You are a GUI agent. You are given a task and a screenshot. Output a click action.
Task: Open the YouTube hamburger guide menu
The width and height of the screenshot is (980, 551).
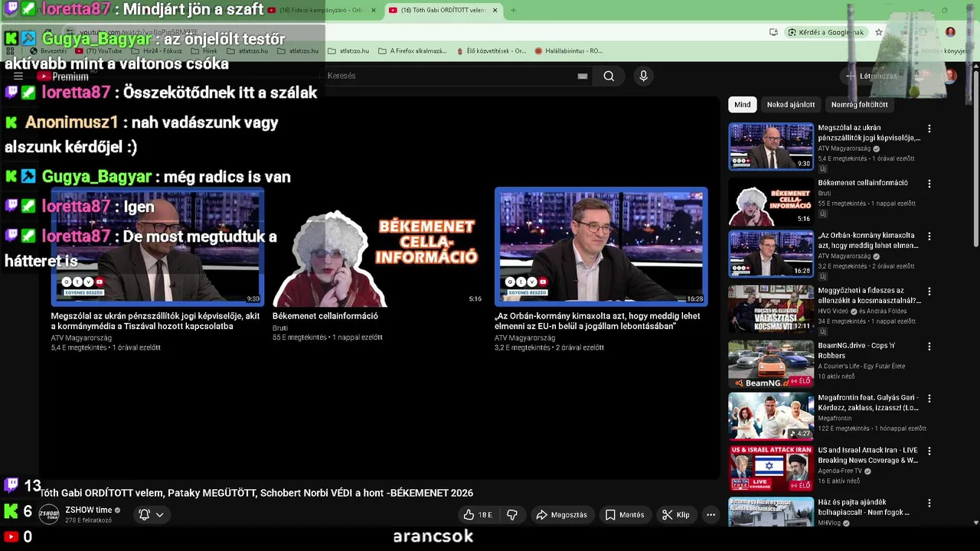pos(18,76)
